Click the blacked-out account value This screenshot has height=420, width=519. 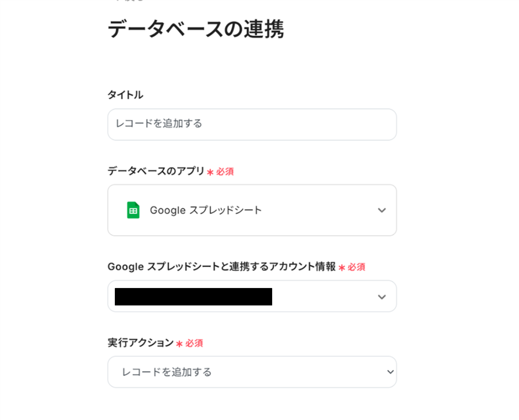pos(193,297)
